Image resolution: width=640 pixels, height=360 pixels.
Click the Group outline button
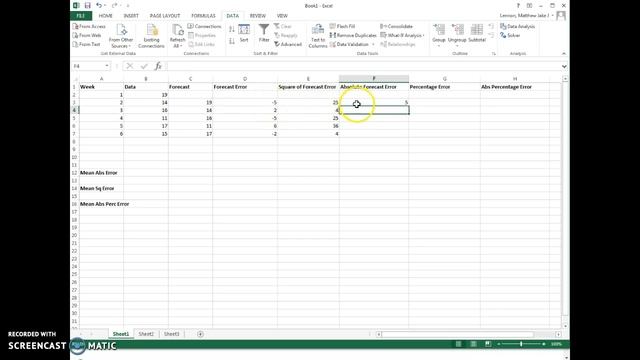pos(439,35)
